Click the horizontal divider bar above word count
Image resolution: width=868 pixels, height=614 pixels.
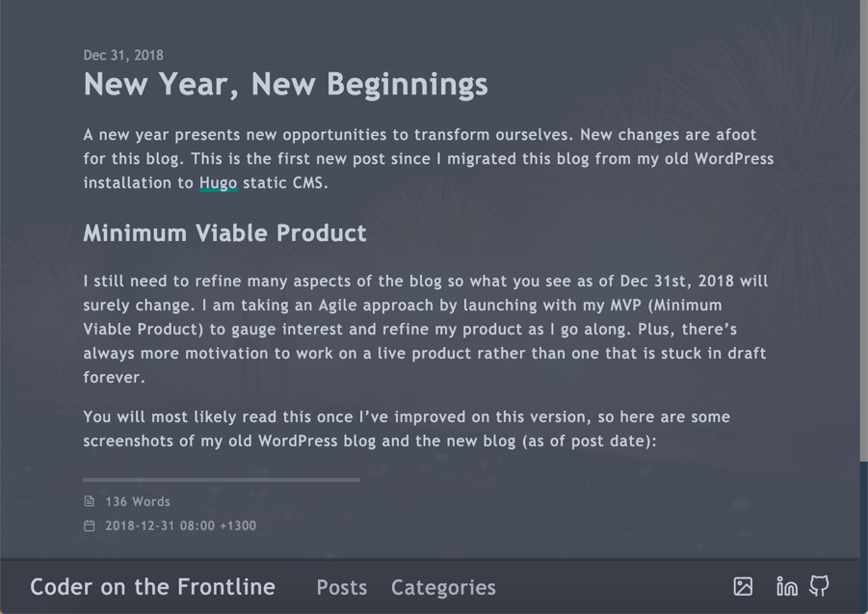[x=222, y=479]
